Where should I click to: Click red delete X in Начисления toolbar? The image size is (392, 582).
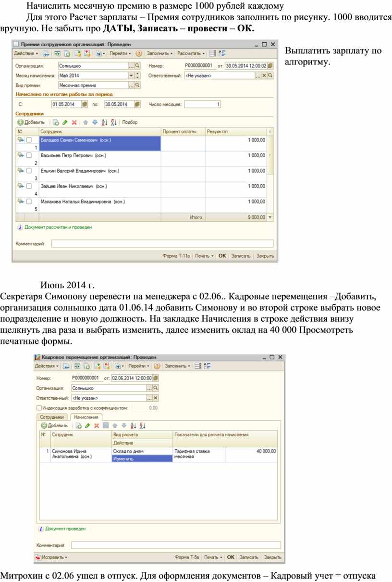(x=97, y=426)
